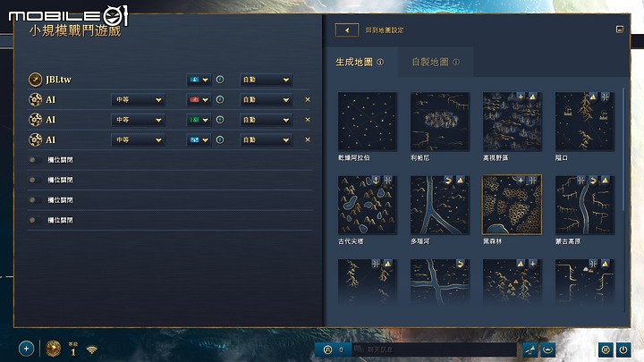Image resolution: width=644 pixels, height=362 pixels.
Task: Open the 自動 dropdown for light-blue-flag AI
Action: tap(267, 140)
